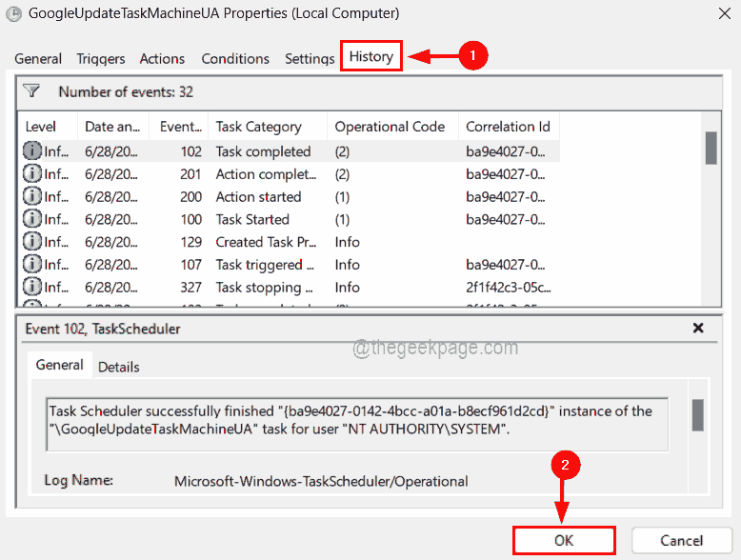Image resolution: width=741 pixels, height=560 pixels.
Task: Click the filter funnel icon
Action: click(31, 90)
